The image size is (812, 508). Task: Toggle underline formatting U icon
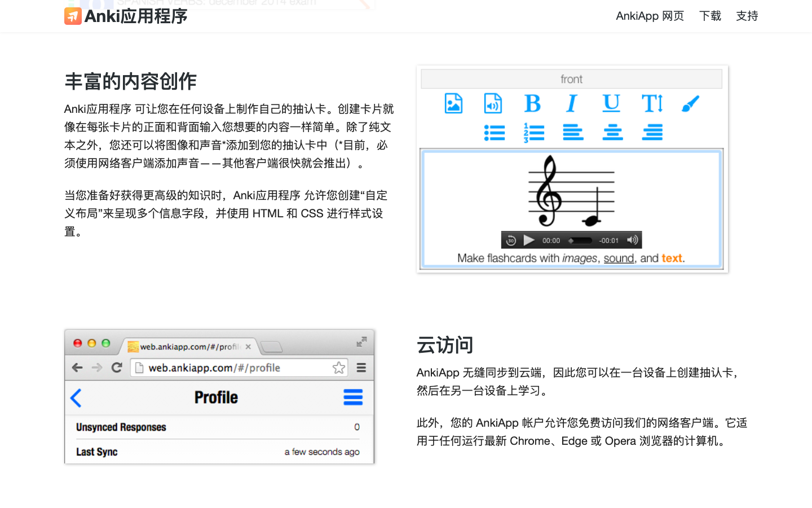(611, 103)
